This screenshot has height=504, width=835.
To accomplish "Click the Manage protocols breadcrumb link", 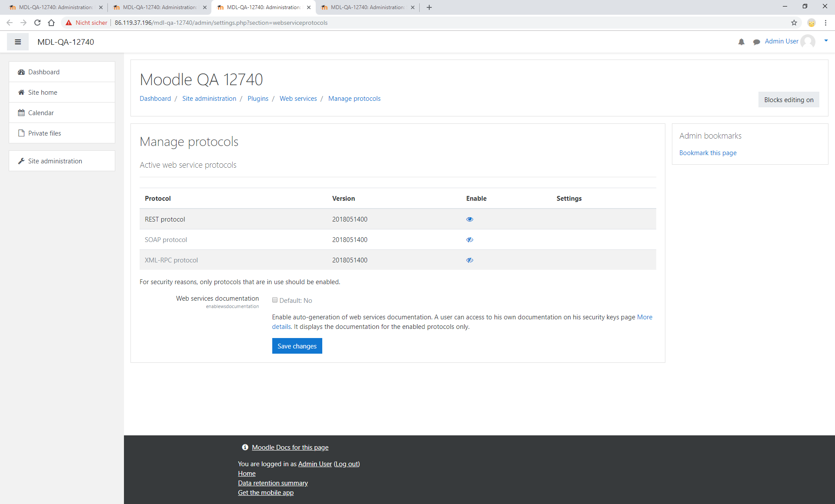I will pyautogui.click(x=354, y=99).
